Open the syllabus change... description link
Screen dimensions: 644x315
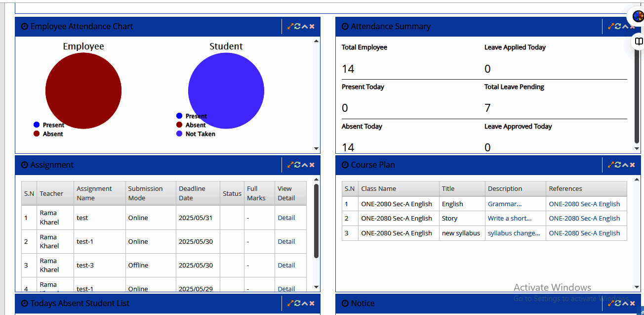tap(514, 233)
